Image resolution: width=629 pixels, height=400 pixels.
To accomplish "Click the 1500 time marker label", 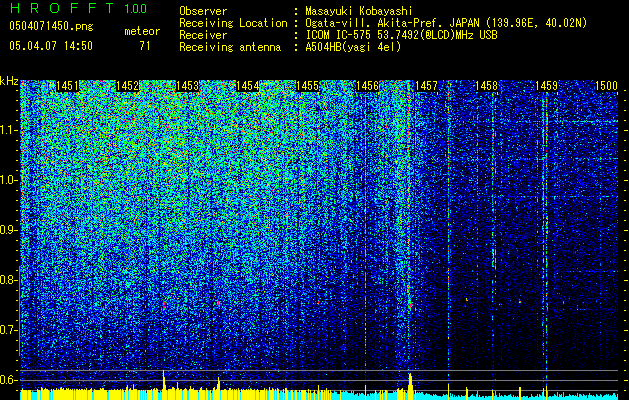I will pos(606,86).
